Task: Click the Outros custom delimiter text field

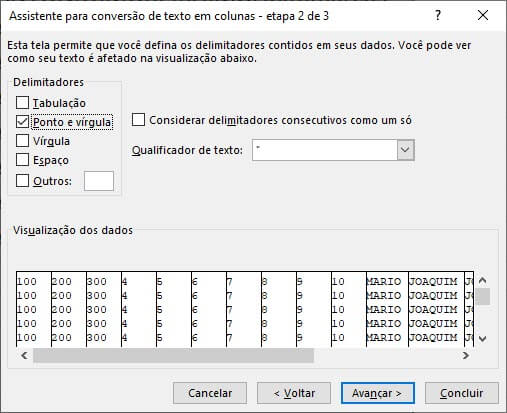Action: (x=99, y=181)
